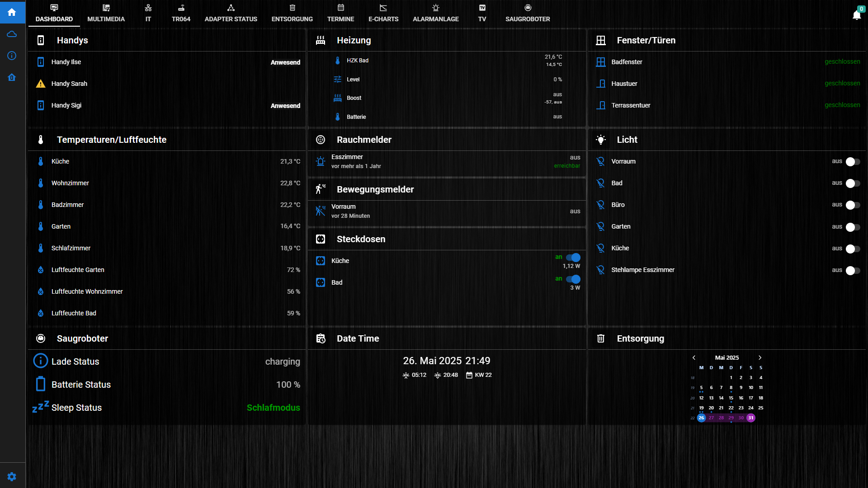The width and height of the screenshot is (868, 488).
Task: Click the Esszimmer smoke alarm icon
Action: pyautogui.click(x=321, y=161)
